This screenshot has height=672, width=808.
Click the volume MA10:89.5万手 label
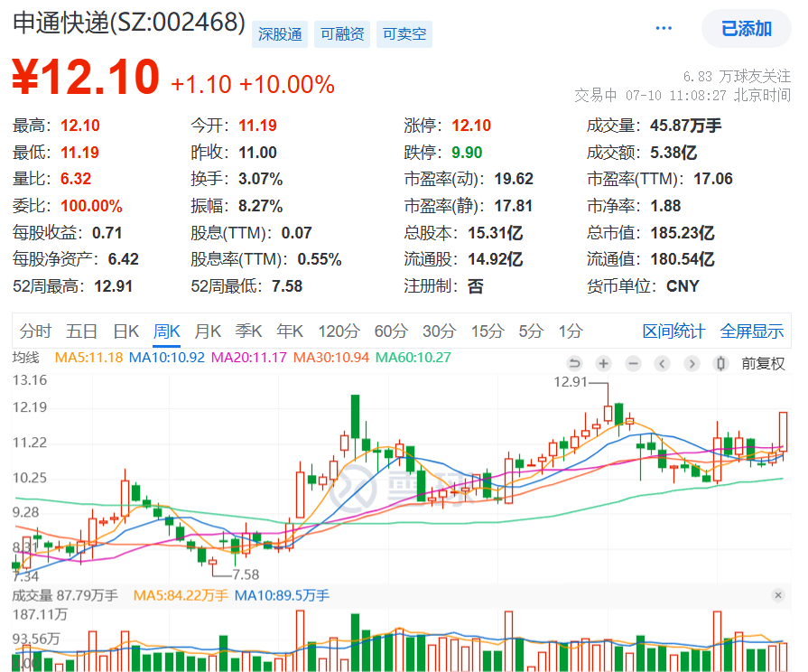click(282, 595)
